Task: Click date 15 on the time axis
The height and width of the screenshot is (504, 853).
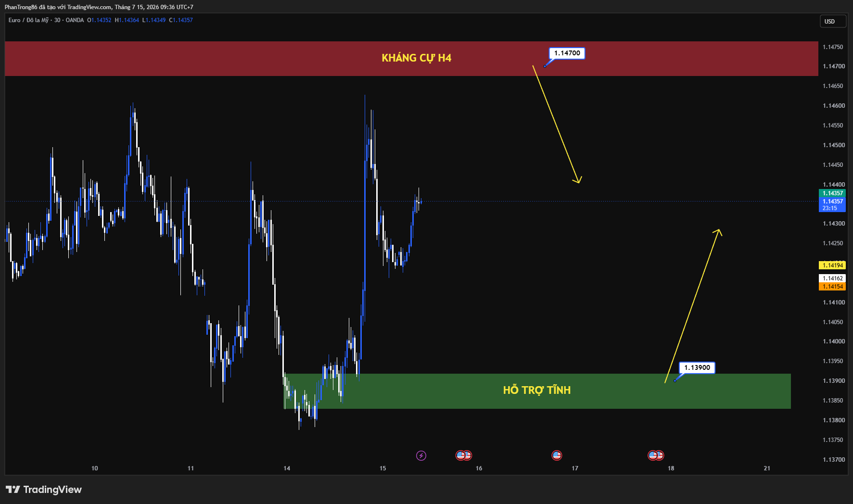Action: point(383,468)
